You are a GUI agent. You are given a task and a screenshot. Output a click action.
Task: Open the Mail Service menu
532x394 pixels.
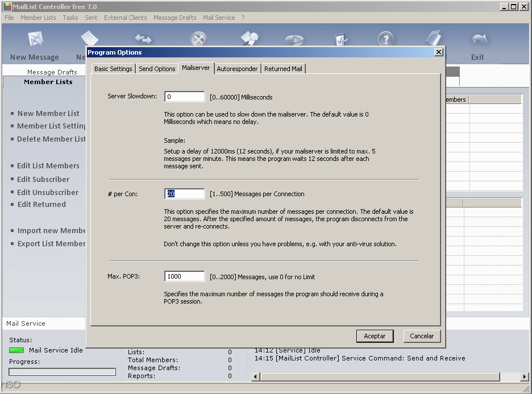tap(218, 18)
